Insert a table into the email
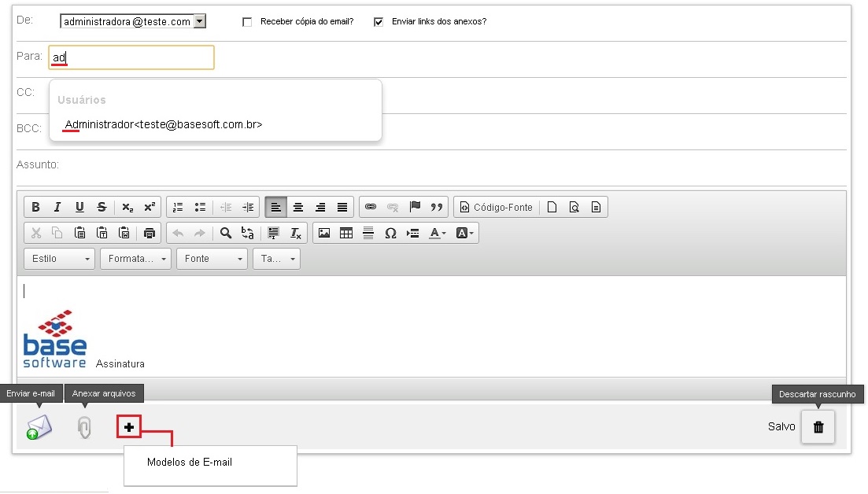The width and height of the screenshot is (868, 494). click(x=346, y=233)
